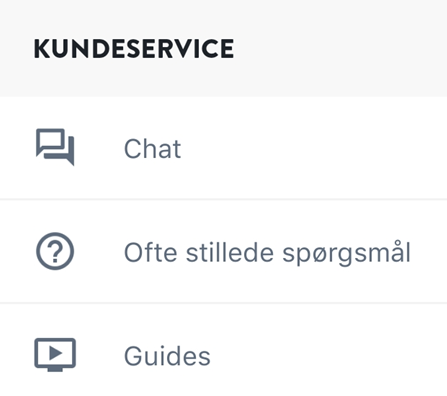
Task: Select the row labeled Ofte stillede spørgsmål
Action: click(223, 251)
